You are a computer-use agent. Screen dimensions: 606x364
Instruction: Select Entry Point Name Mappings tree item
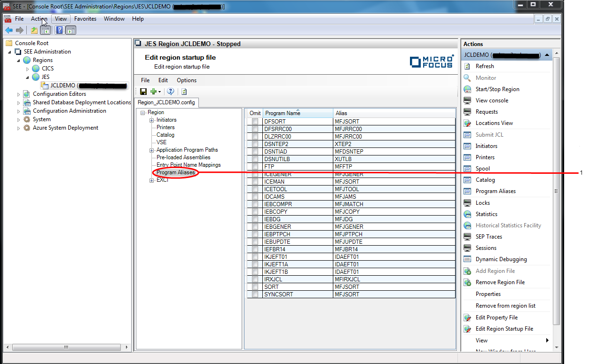(x=189, y=165)
